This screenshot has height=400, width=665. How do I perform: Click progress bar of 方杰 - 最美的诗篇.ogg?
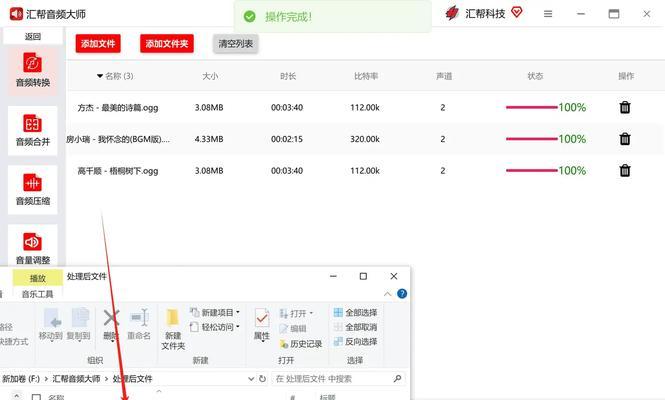(531, 107)
